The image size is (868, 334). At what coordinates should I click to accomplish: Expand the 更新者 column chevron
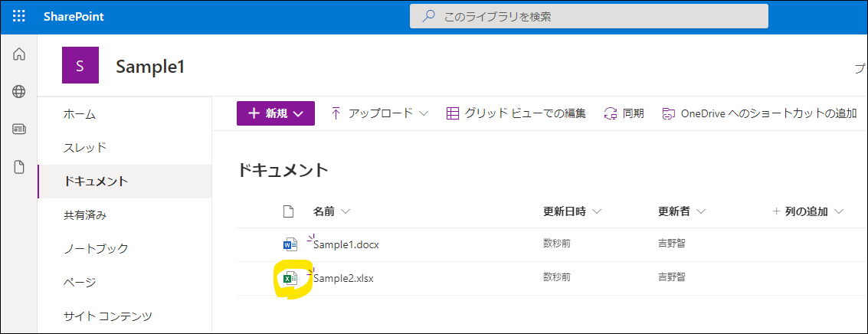point(701,211)
